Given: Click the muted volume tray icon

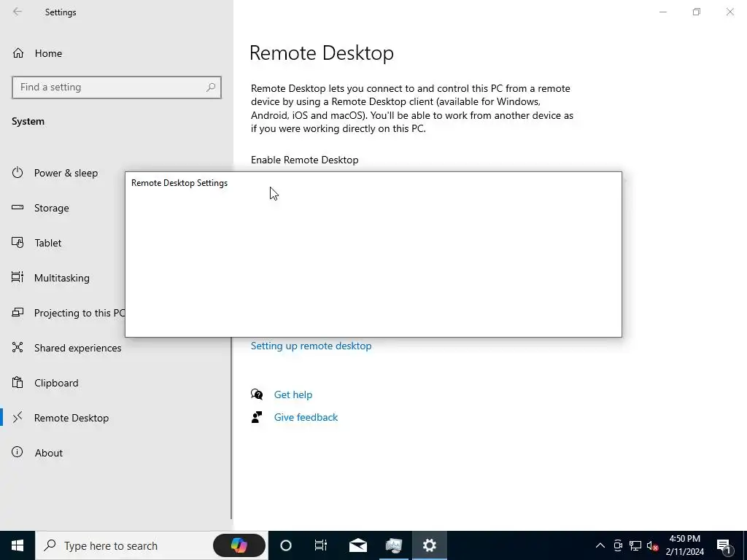Looking at the screenshot, I should [653, 545].
